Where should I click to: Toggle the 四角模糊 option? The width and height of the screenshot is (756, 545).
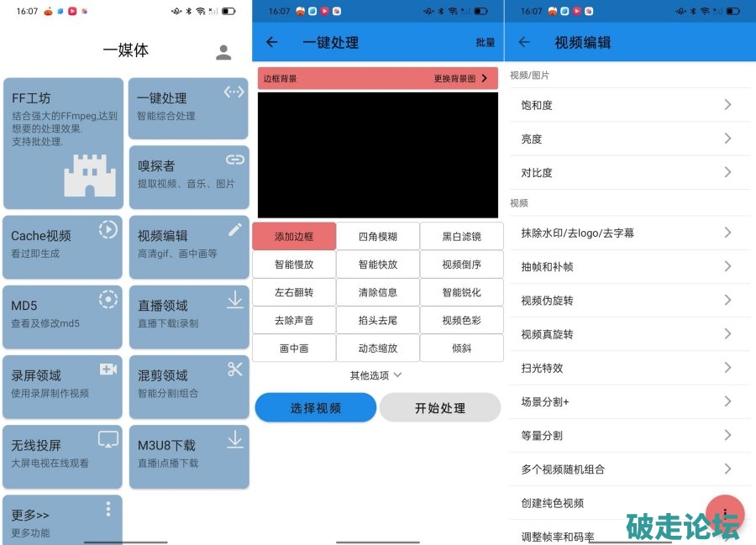(378, 237)
